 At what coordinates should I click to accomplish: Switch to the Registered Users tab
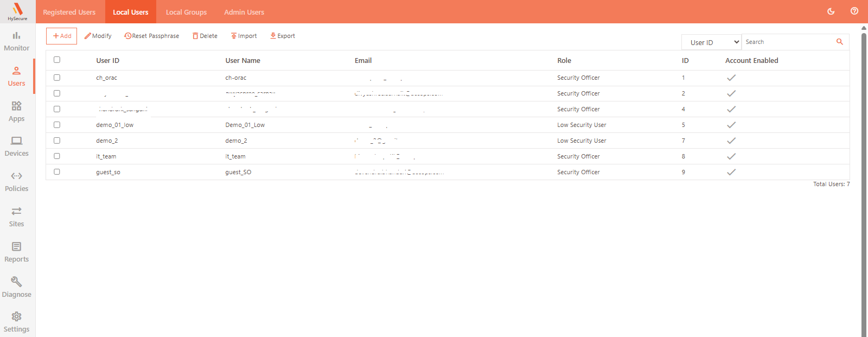pyautogui.click(x=69, y=12)
